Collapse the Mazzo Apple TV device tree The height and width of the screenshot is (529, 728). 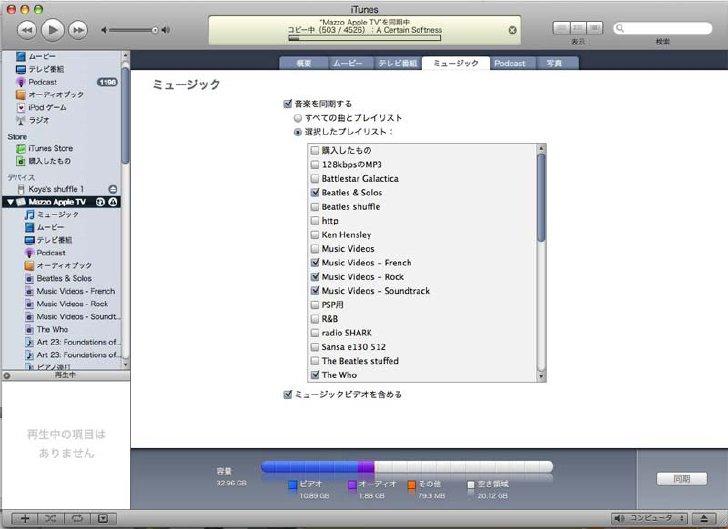point(10,202)
